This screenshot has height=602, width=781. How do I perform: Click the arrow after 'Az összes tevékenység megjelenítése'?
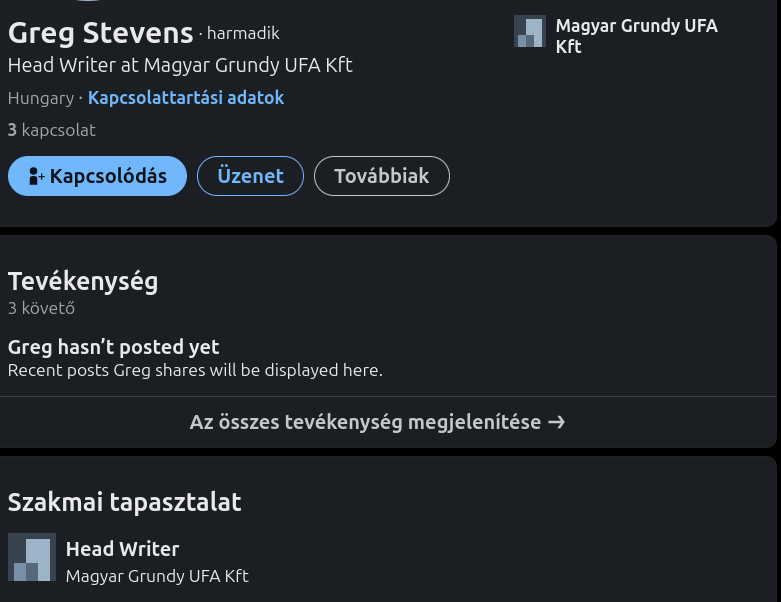(x=557, y=422)
